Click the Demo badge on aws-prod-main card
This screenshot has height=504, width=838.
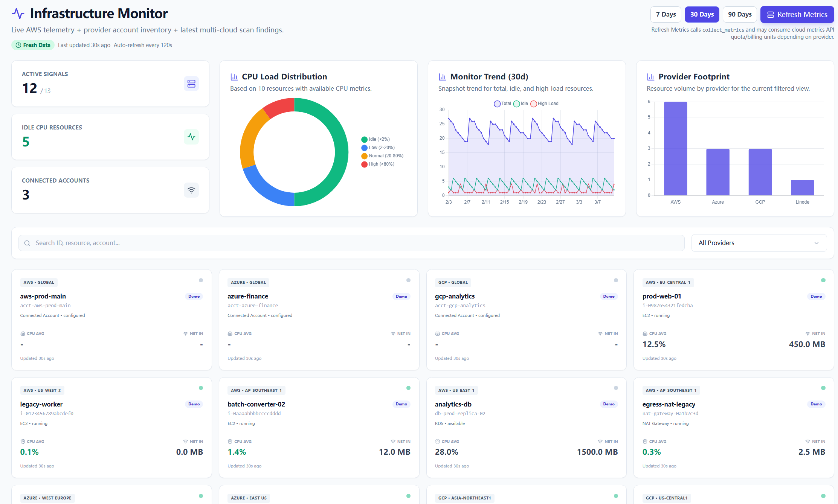coord(194,297)
